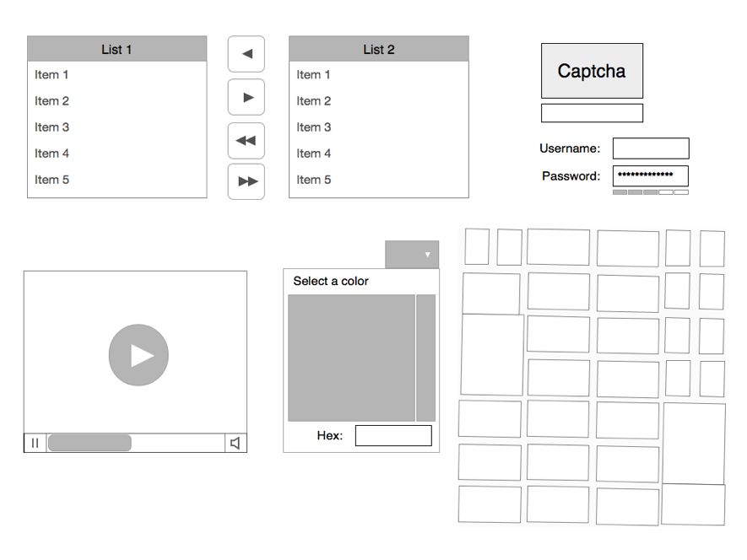
Task: Select Item 2 in List 2
Action: (379, 101)
